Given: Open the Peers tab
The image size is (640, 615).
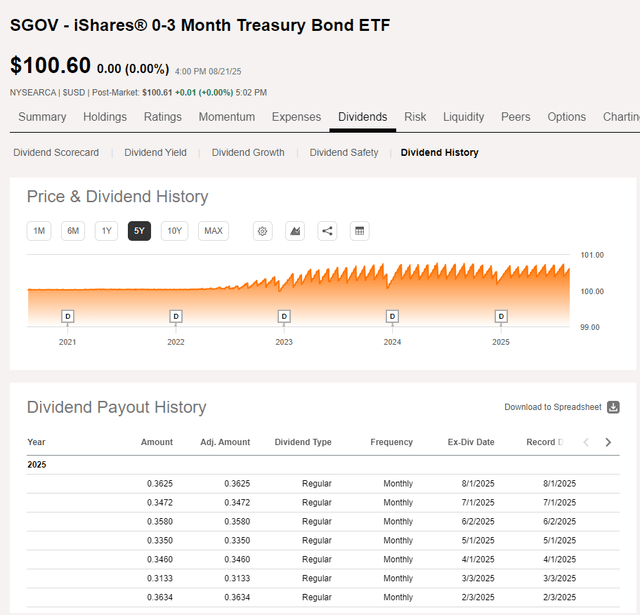Looking at the screenshot, I should pyautogui.click(x=516, y=117).
